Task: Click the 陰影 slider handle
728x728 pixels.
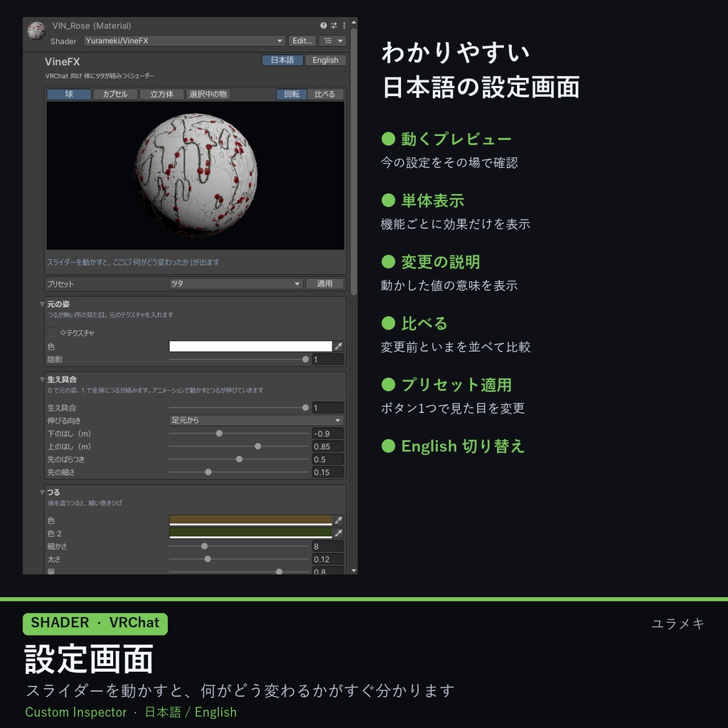Action: (x=306, y=359)
